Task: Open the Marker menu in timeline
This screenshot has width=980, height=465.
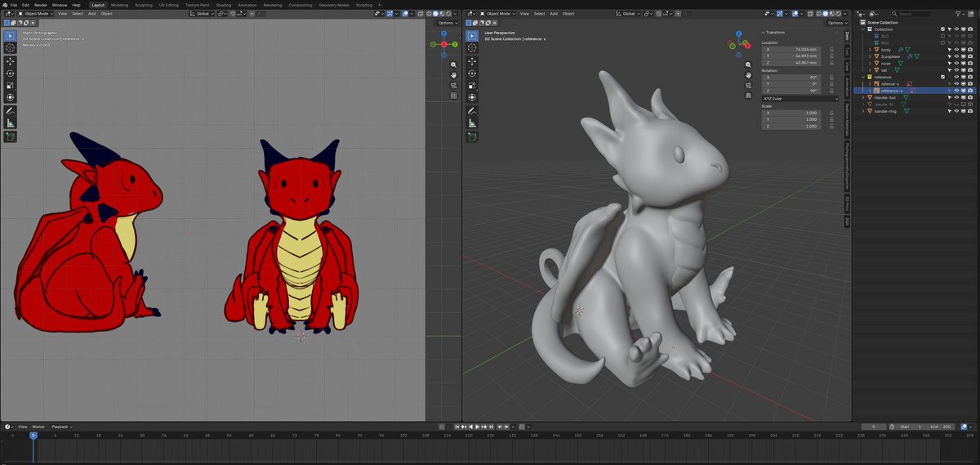Action: [38, 427]
